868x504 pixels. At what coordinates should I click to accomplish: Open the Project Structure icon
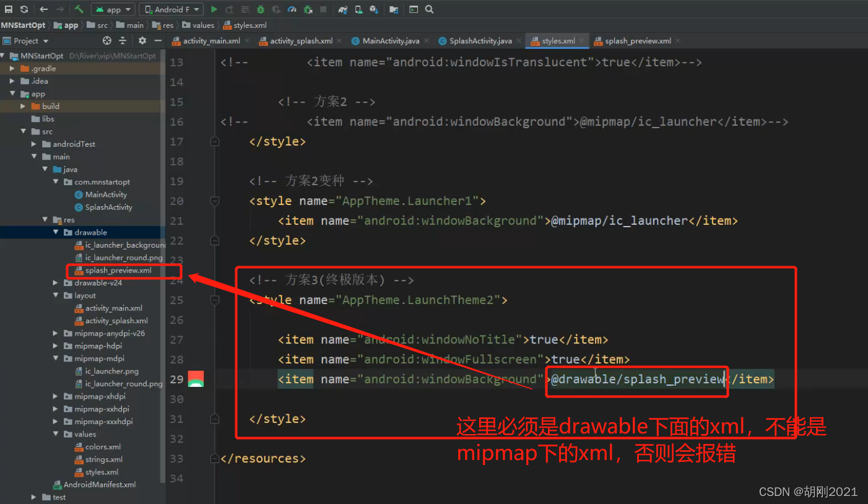click(394, 9)
